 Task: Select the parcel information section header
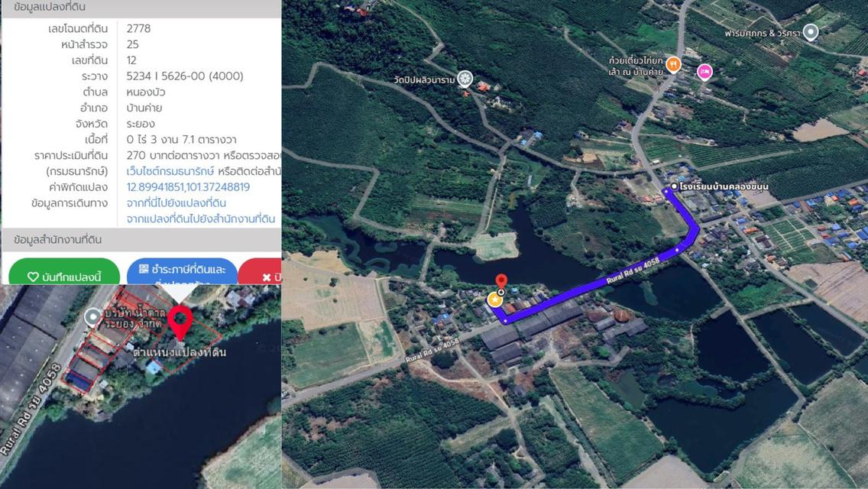[x=141, y=8]
